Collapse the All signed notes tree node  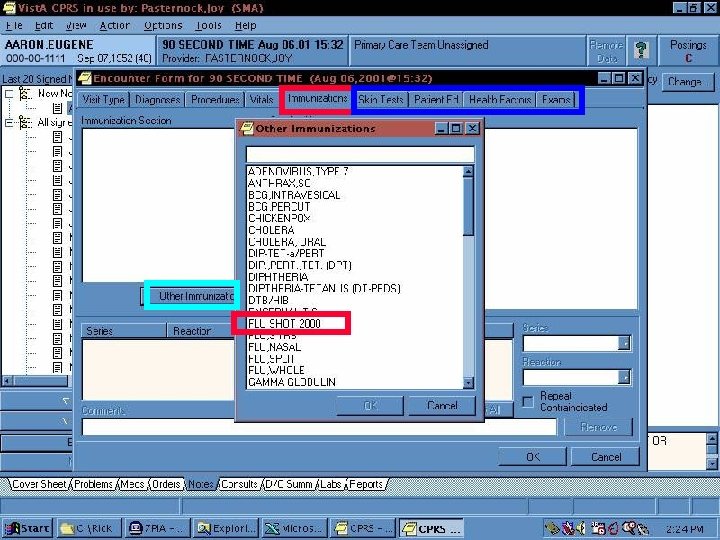[x=9, y=123]
